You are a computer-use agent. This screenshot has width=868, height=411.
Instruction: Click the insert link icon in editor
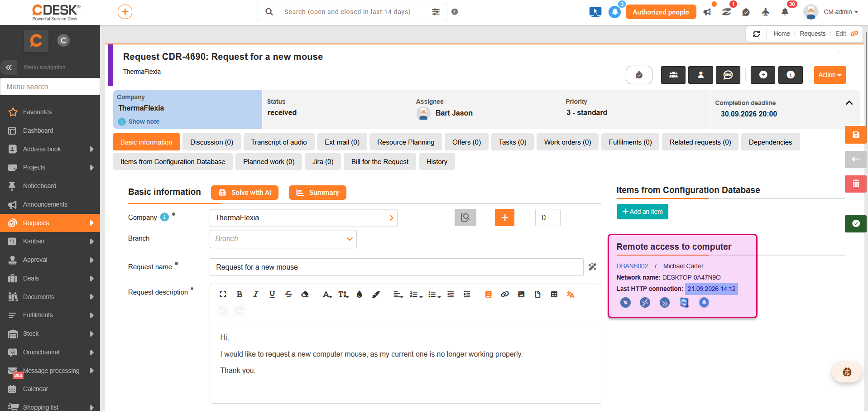[x=505, y=295]
